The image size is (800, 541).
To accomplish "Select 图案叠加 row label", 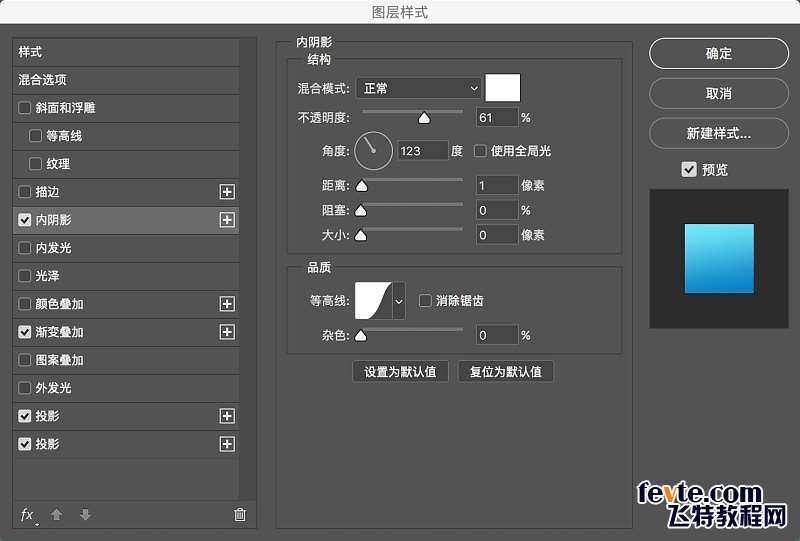I will point(59,360).
